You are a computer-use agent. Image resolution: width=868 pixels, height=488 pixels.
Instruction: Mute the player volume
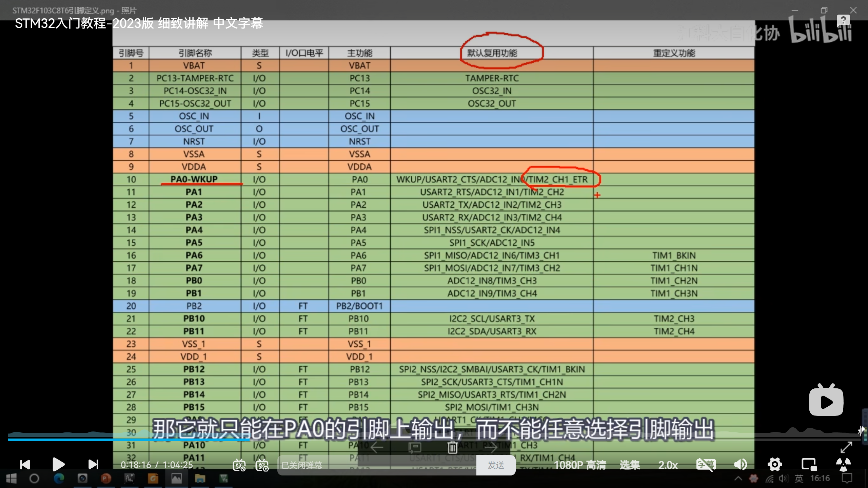click(740, 464)
